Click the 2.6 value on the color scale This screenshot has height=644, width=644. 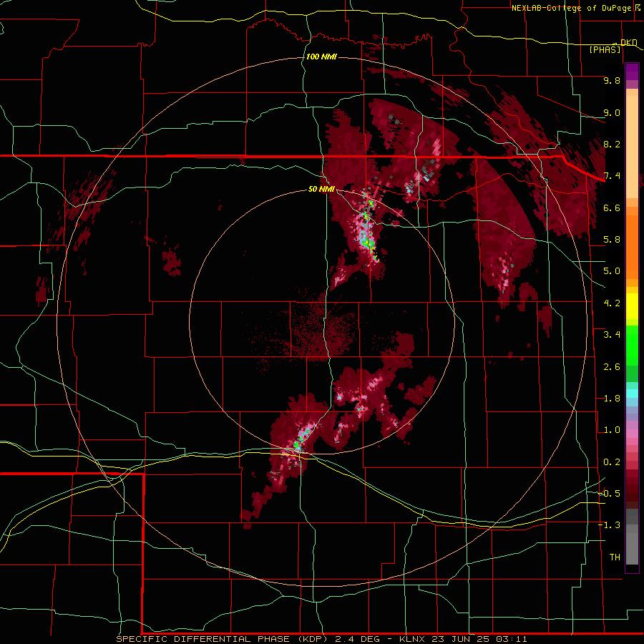(612, 367)
